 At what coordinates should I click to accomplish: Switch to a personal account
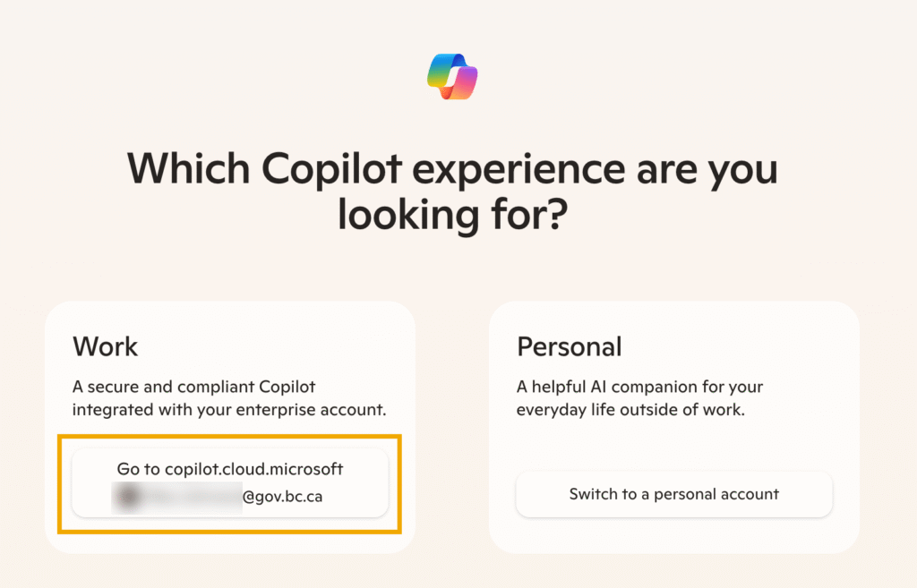click(673, 495)
